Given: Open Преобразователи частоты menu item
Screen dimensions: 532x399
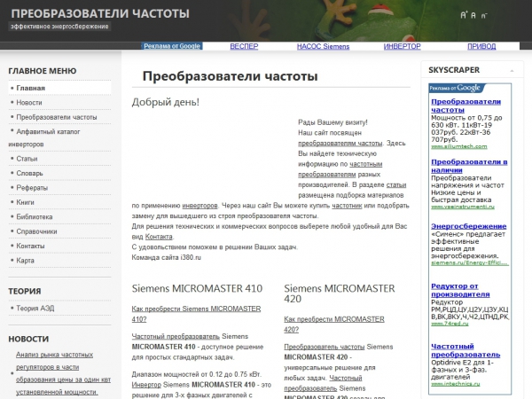Looking at the screenshot, I should pyautogui.click(x=59, y=117).
